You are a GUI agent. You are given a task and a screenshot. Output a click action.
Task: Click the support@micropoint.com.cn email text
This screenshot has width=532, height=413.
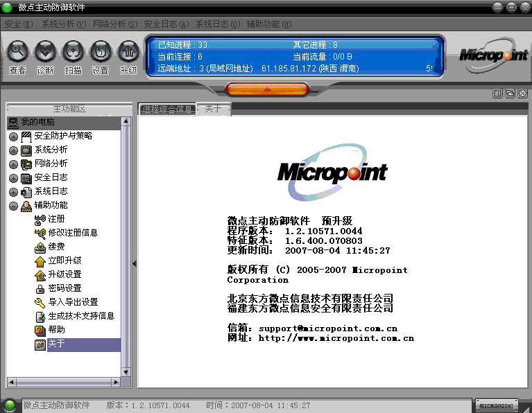328,328
